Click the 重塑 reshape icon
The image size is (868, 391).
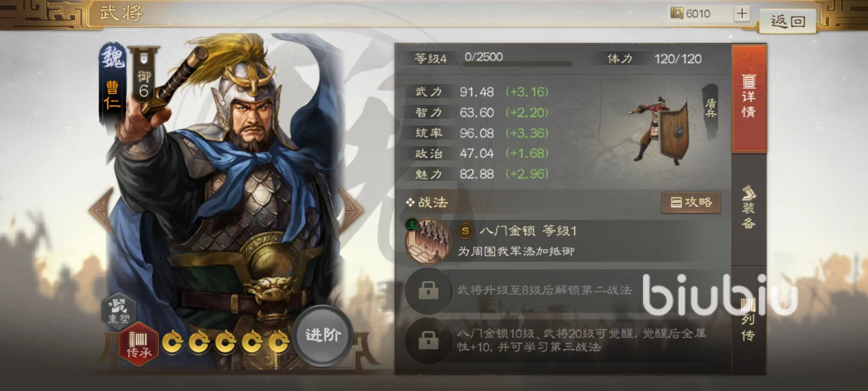[119, 310]
